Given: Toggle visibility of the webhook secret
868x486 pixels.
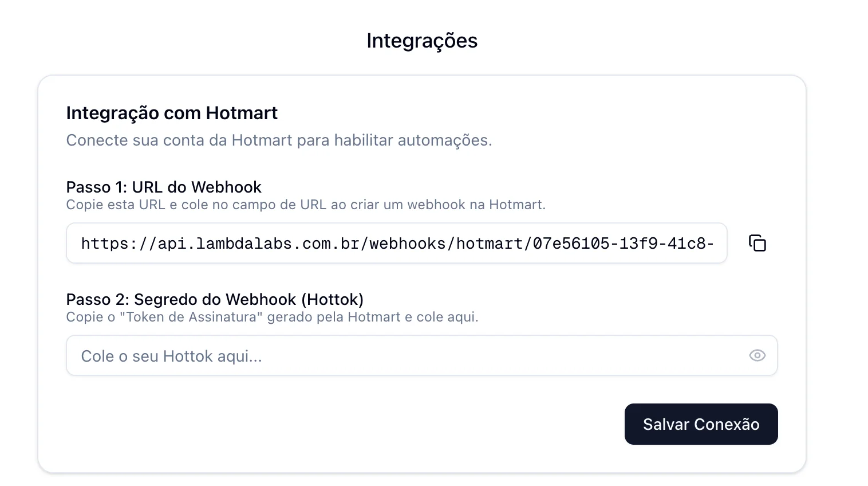Looking at the screenshot, I should tap(757, 355).
